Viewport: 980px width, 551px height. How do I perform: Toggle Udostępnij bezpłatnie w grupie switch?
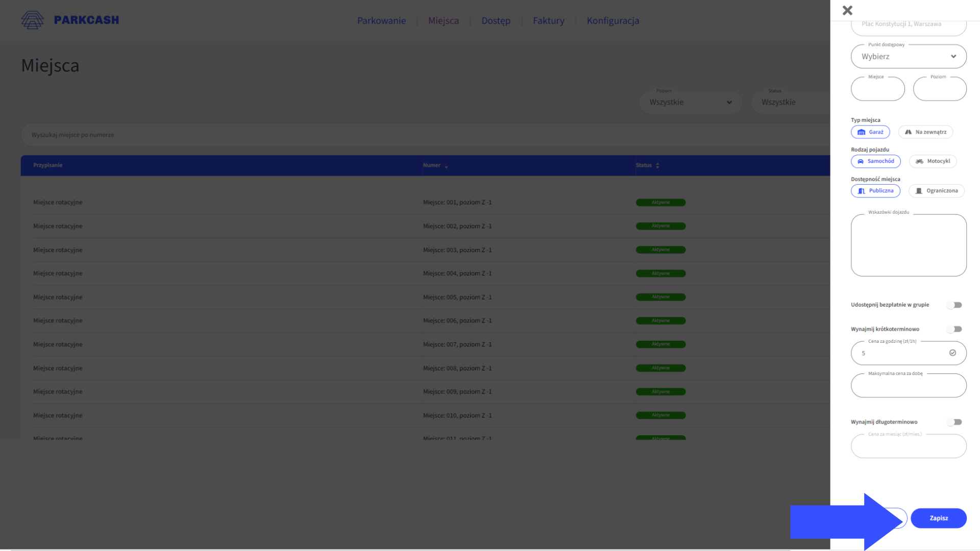click(x=954, y=305)
